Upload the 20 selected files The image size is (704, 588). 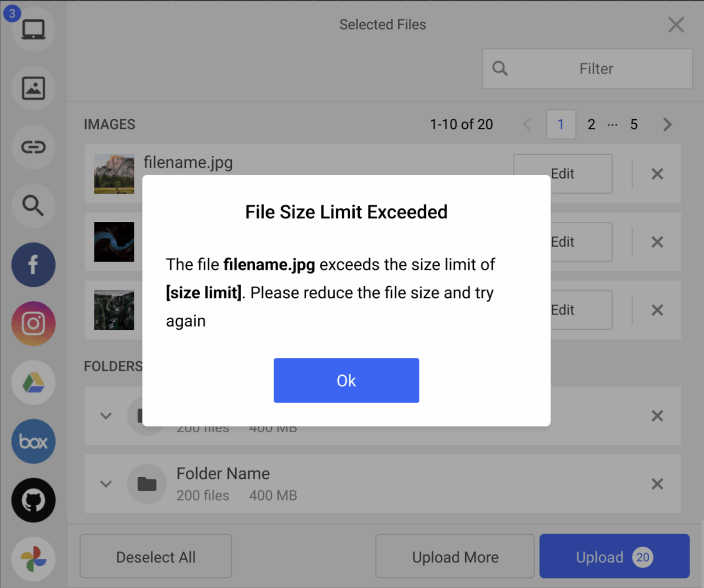[614, 557]
